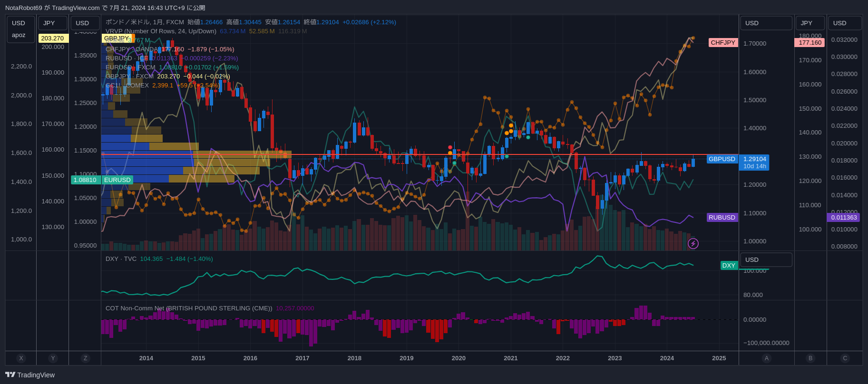Click the A scale badge
868x384 pixels.
tap(766, 358)
